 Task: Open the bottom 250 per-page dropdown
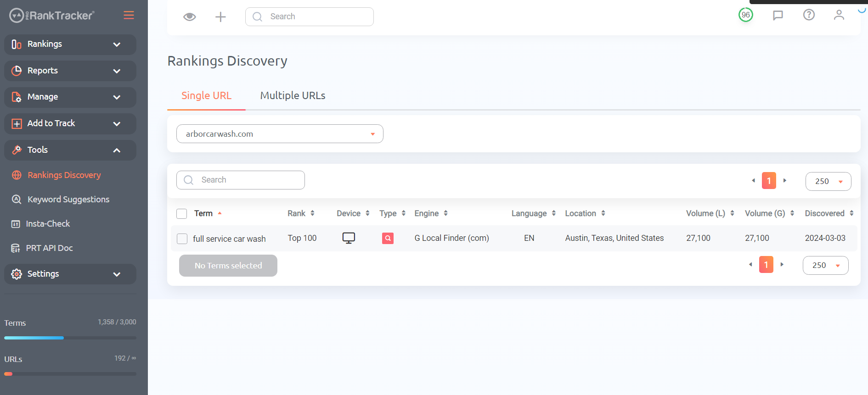[x=825, y=265]
